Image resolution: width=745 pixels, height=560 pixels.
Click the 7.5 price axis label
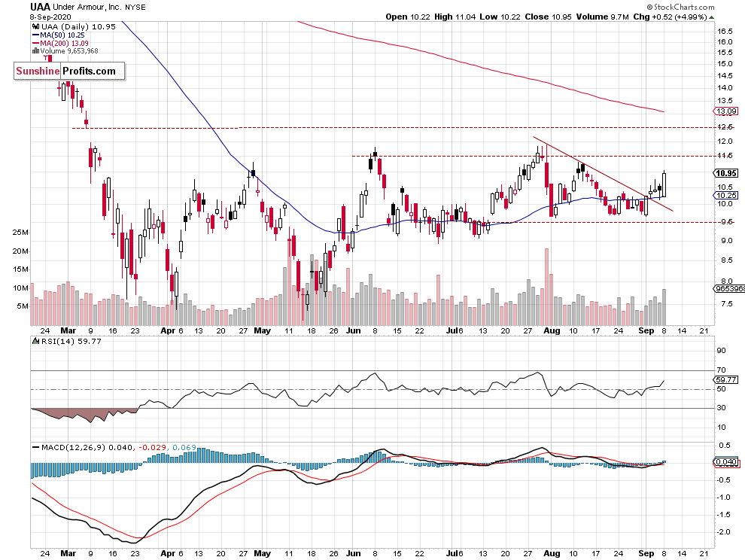pos(727,304)
